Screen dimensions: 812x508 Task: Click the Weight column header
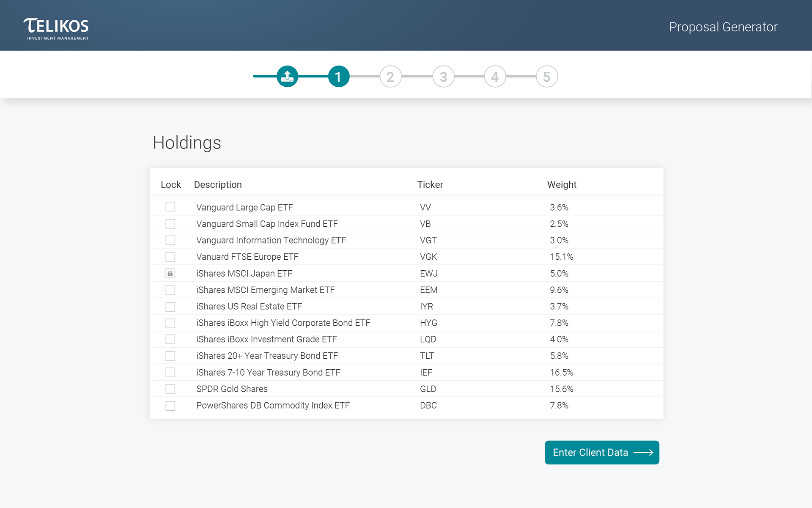[x=561, y=185]
